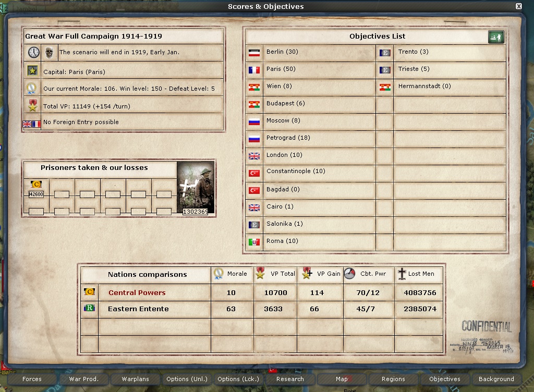Close the Scores & Objectives window
Image resolution: width=534 pixels, height=392 pixels.
coord(518,6)
